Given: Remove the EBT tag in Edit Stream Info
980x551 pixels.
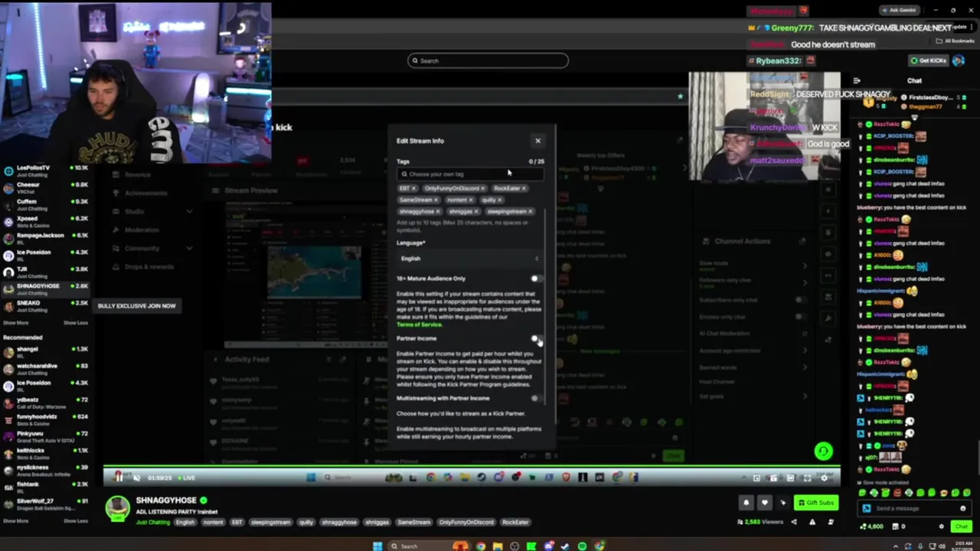Looking at the screenshot, I should [x=413, y=188].
